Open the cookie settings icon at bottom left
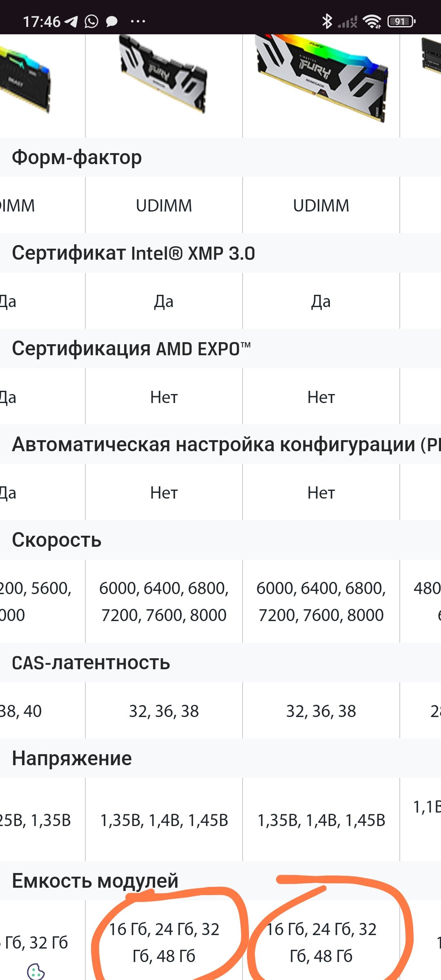The height and width of the screenshot is (980, 441). pyautogui.click(x=36, y=971)
